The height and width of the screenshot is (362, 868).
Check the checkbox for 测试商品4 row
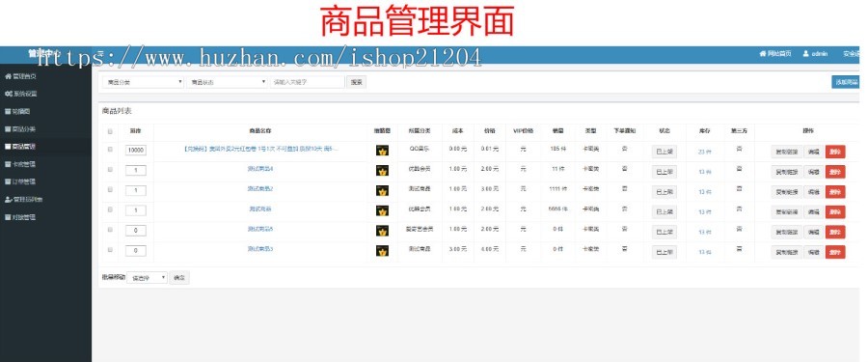click(x=110, y=170)
